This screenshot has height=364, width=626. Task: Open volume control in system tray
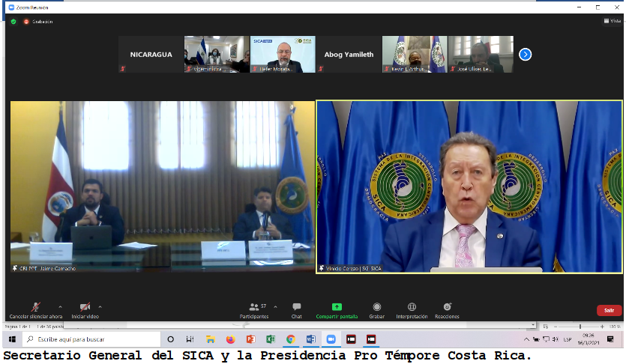point(556,339)
